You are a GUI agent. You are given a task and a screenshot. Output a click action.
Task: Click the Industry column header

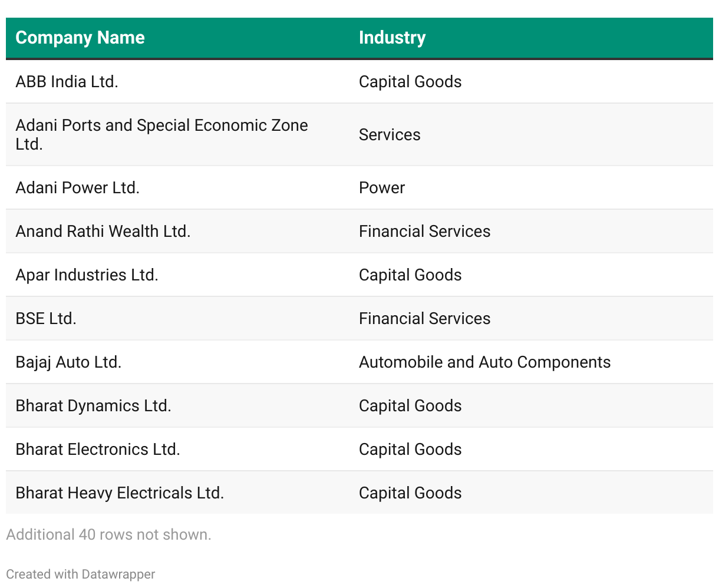(x=392, y=38)
